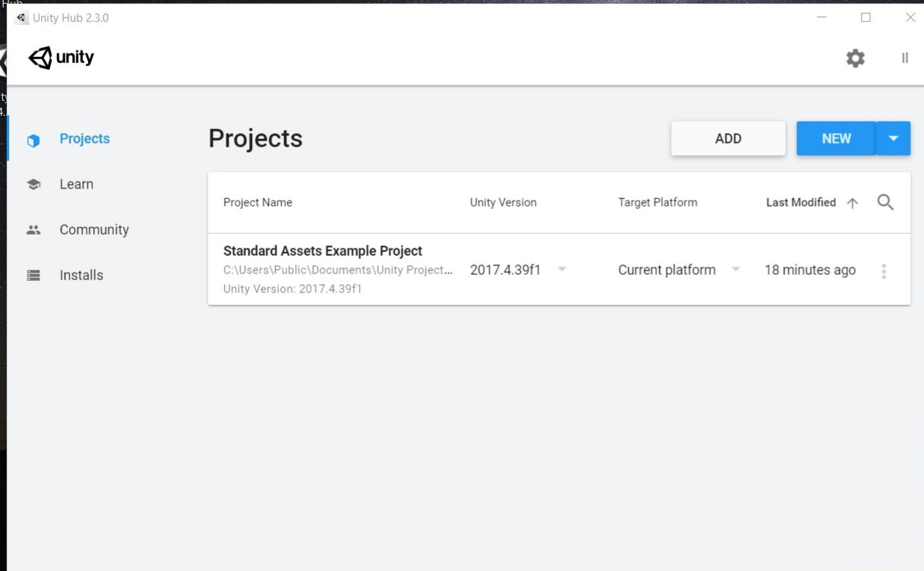This screenshot has height=571, width=924.
Task: Create a new project with NEW
Action: tap(836, 139)
